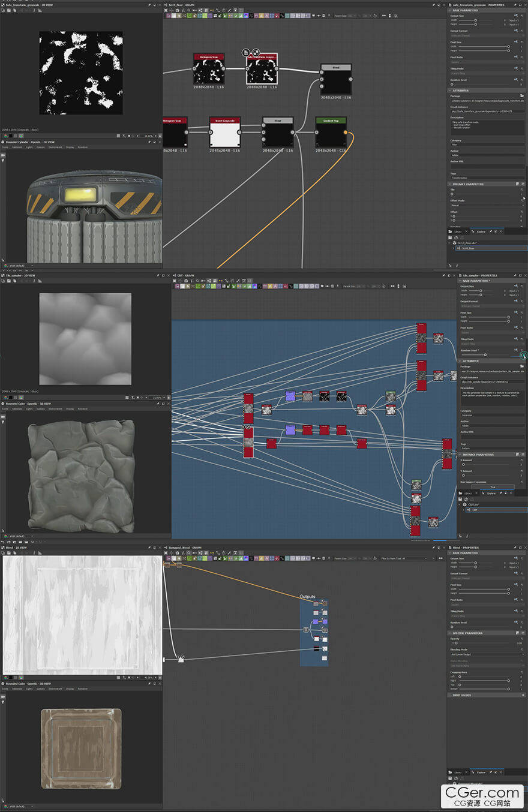Click the rightmost round icon above the Safe Transform node

(256, 53)
